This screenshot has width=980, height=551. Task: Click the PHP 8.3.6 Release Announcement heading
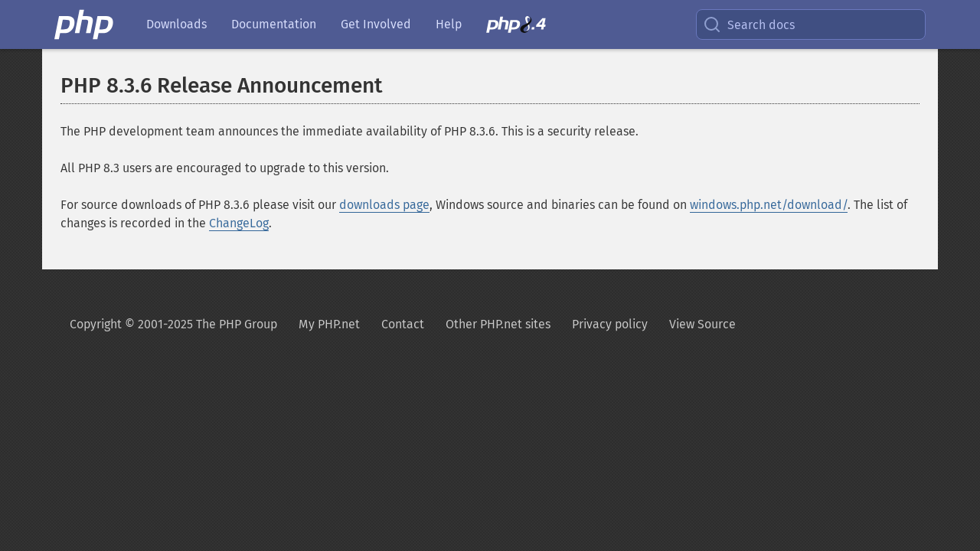(221, 86)
